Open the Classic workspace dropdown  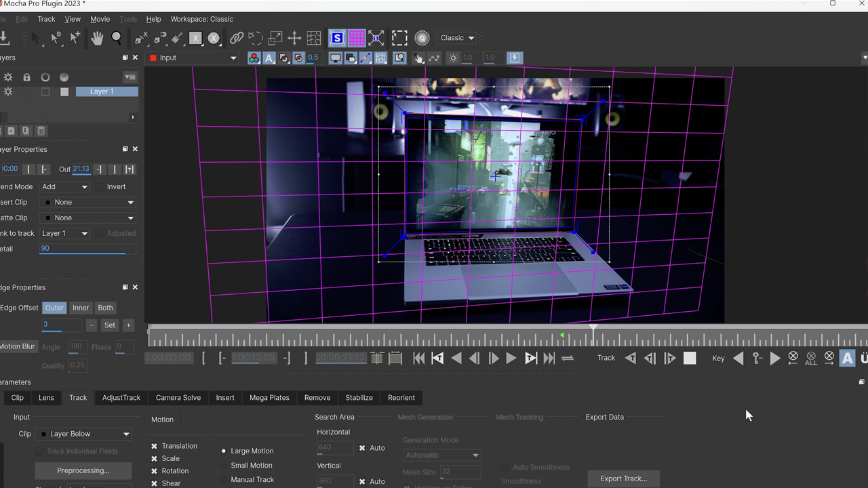[x=457, y=38]
